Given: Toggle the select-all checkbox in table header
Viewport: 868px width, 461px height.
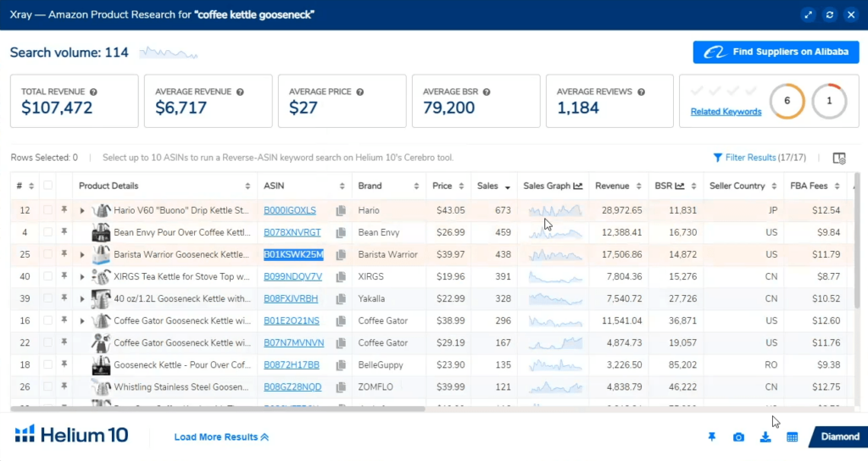Looking at the screenshot, I should (x=48, y=186).
